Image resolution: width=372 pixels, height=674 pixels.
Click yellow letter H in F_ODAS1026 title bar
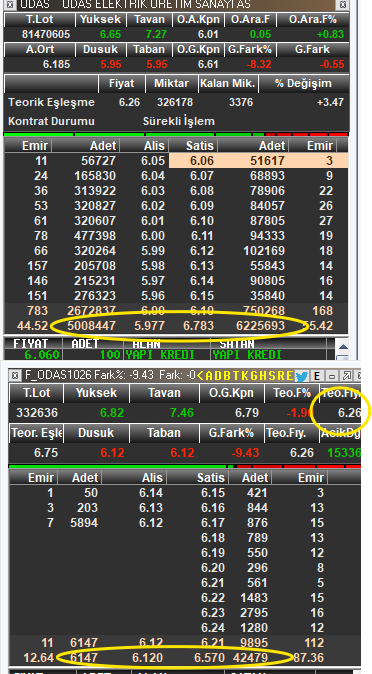click(263, 376)
